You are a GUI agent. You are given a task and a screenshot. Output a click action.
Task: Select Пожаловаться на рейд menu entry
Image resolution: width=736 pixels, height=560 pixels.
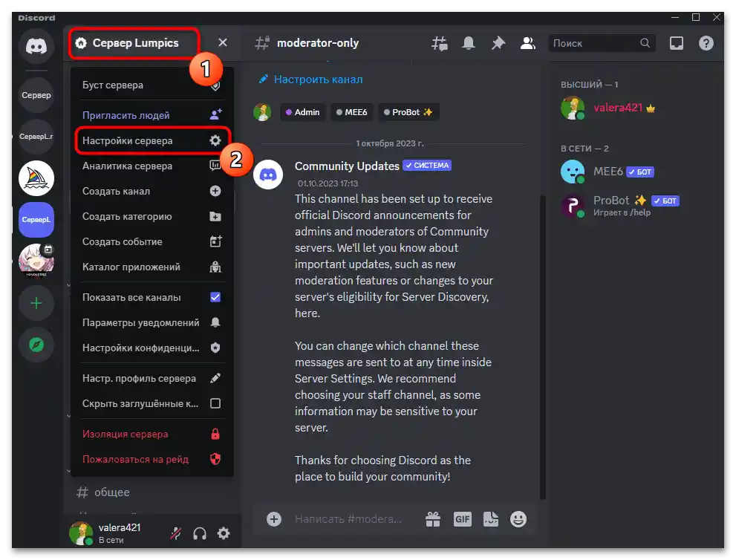152,459
